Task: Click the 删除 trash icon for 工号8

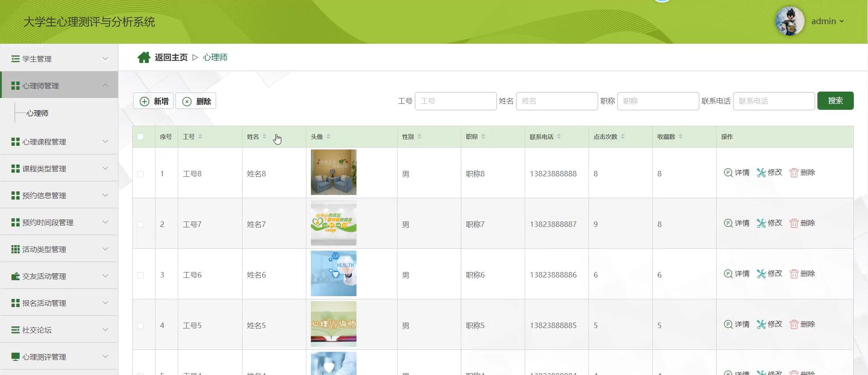Action: [794, 173]
